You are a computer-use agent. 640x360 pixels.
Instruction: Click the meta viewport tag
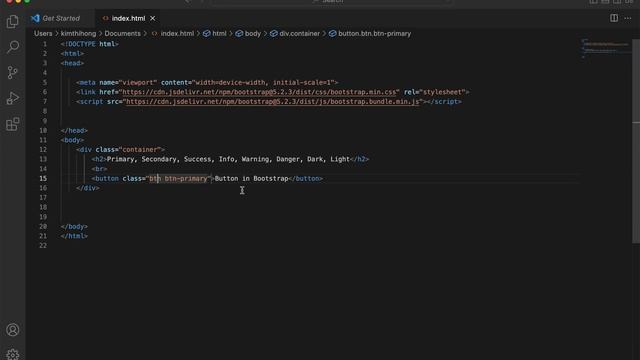pos(207,82)
